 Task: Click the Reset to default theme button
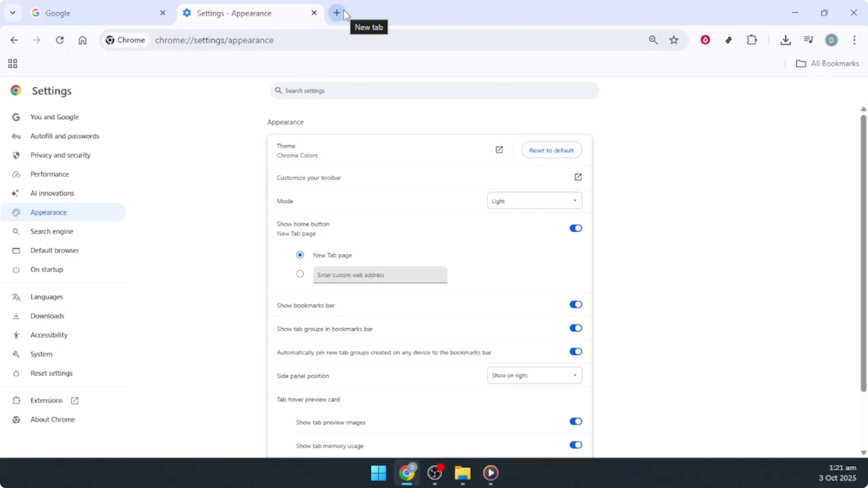click(x=552, y=150)
